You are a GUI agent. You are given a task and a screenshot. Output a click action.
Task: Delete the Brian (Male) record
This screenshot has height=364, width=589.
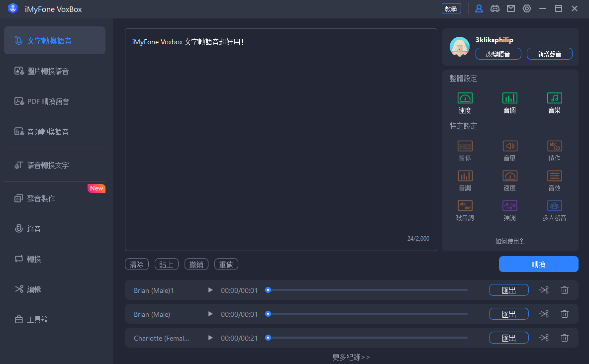[x=564, y=314]
